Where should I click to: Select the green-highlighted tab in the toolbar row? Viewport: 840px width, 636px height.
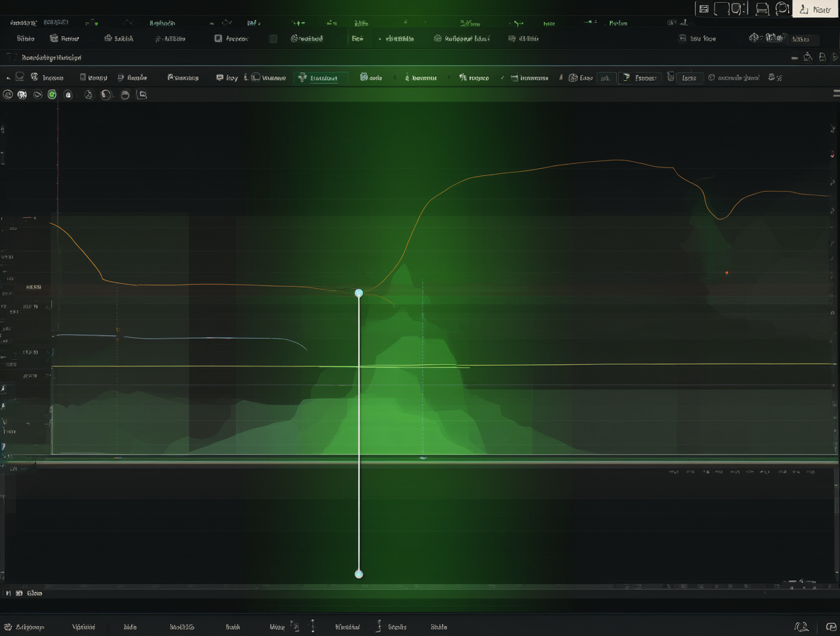click(x=321, y=77)
